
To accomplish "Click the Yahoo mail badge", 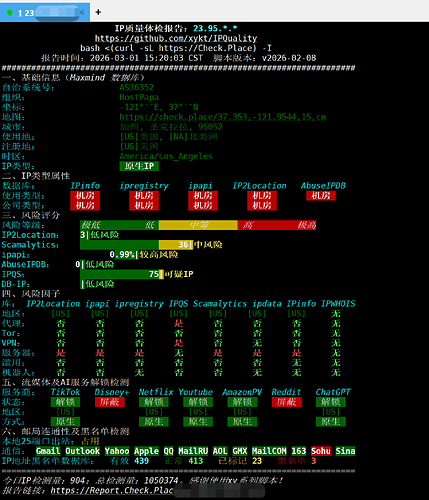I will coord(117,451).
